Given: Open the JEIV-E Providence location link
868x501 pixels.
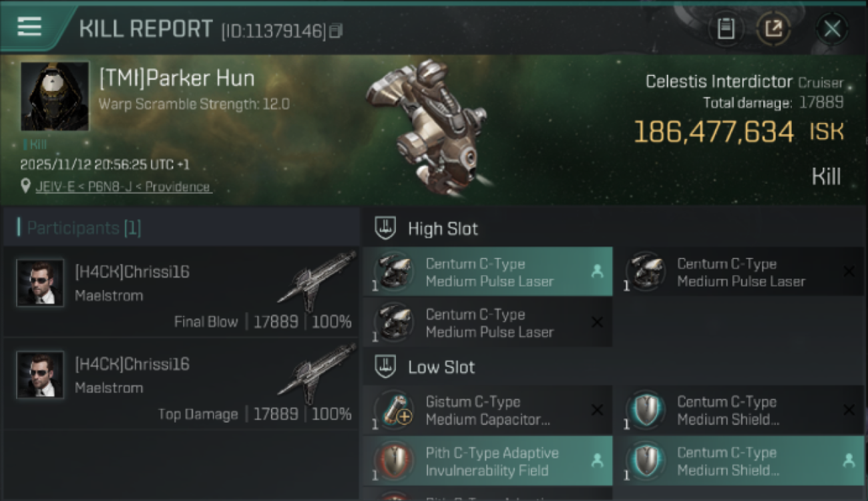Looking at the screenshot, I should 124,187.
